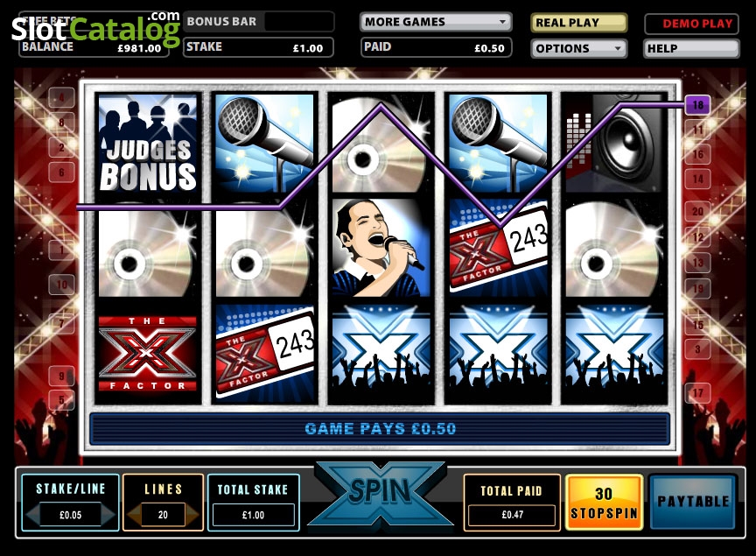756x556 pixels.
Task: Click the singer with microphone symbol
Action: (x=381, y=248)
